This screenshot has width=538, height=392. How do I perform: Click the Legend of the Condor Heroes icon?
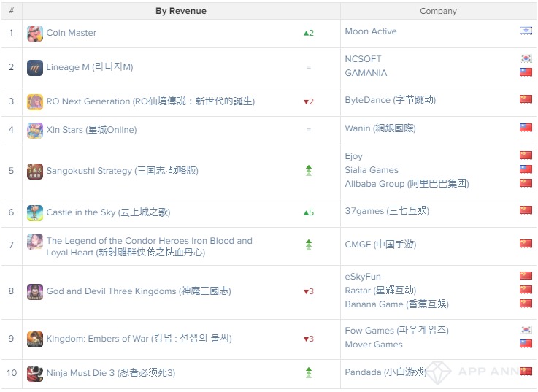tap(35, 242)
